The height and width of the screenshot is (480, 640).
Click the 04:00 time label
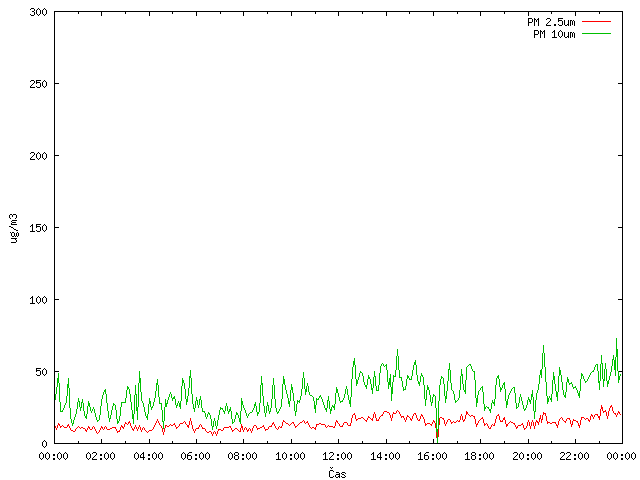pyautogui.click(x=149, y=456)
